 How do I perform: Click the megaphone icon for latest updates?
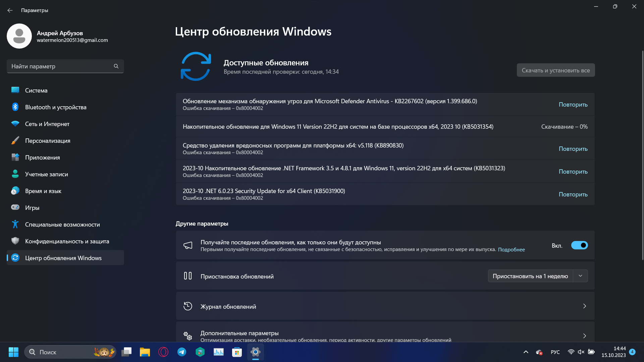point(188,245)
